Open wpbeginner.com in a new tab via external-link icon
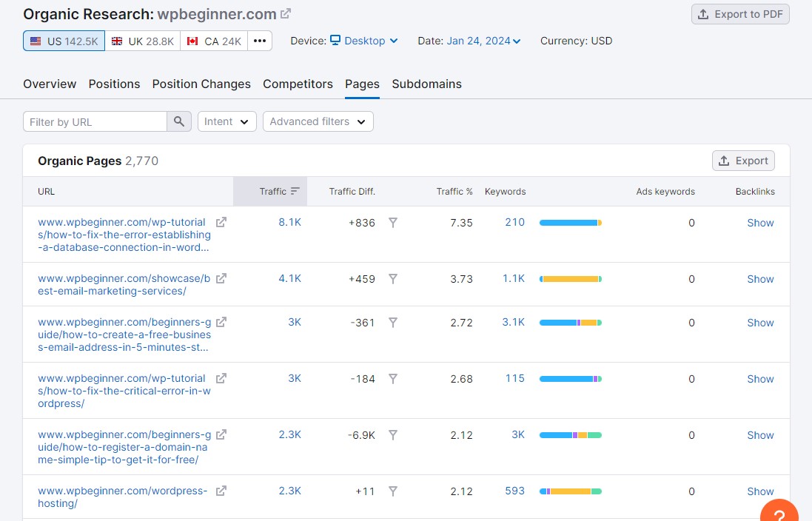Viewport: 812px width, 521px height. click(x=285, y=14)
